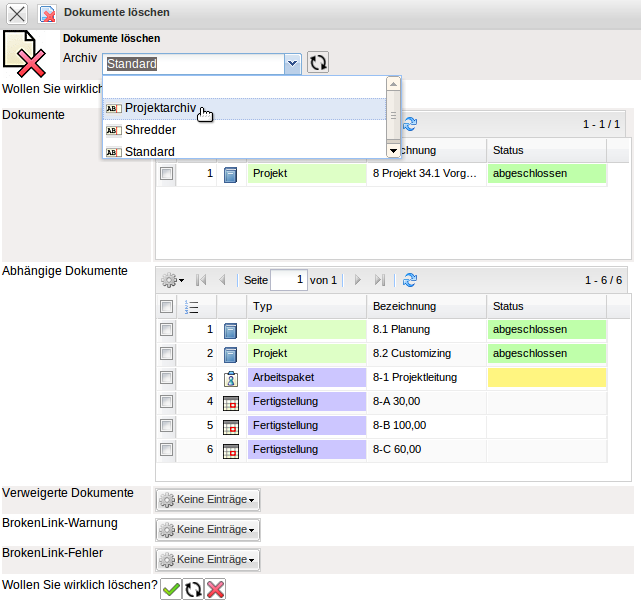Image resolution: width=641 pixels, height=603 pixels.
Task: Click the Arbeitspaket icon in row 3
Action: pyautogui.click(x=231, y=378)
